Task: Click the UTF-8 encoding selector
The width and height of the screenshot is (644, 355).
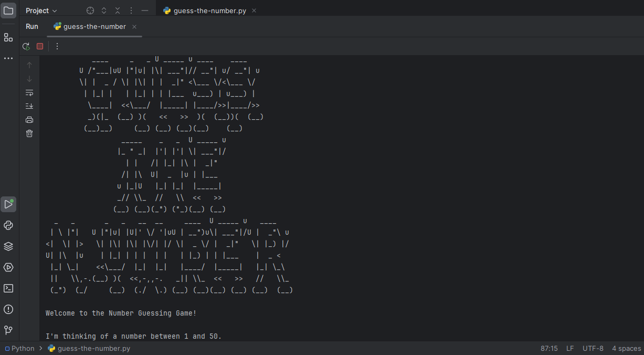Action: pyautogui.click(x=593, y=349)
